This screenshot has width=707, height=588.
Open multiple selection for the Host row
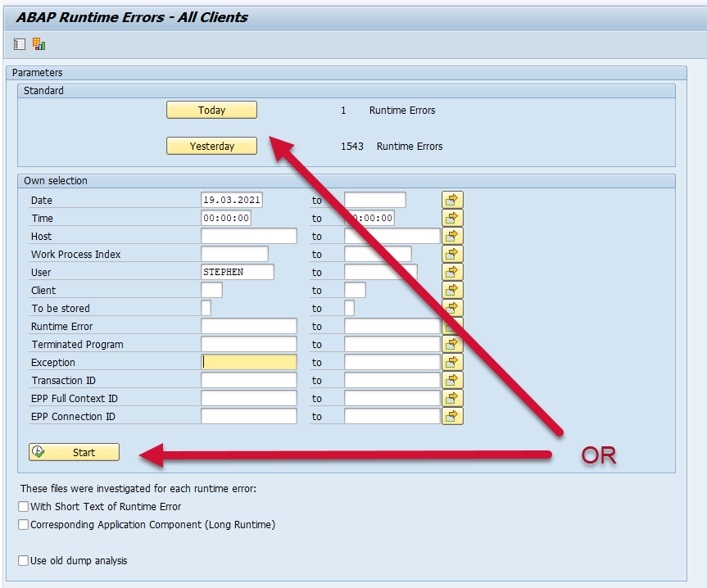point(452,236)
